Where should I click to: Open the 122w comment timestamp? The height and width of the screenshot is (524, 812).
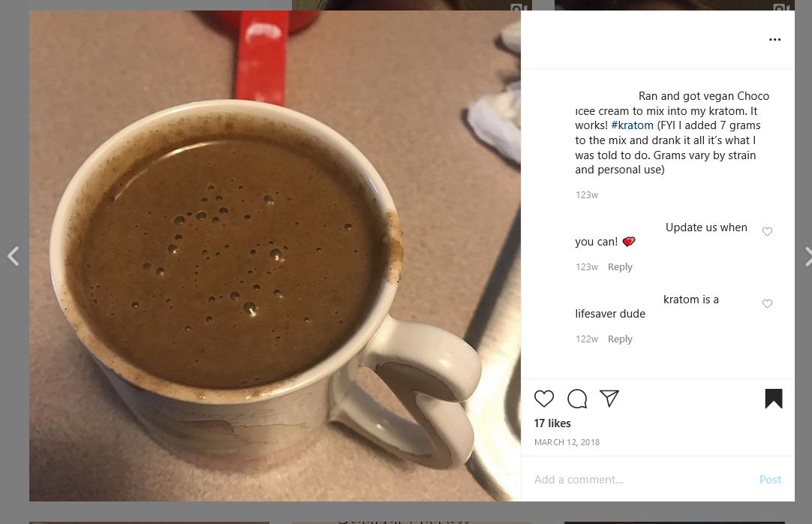pyautogui.click(x=587, y=339)
